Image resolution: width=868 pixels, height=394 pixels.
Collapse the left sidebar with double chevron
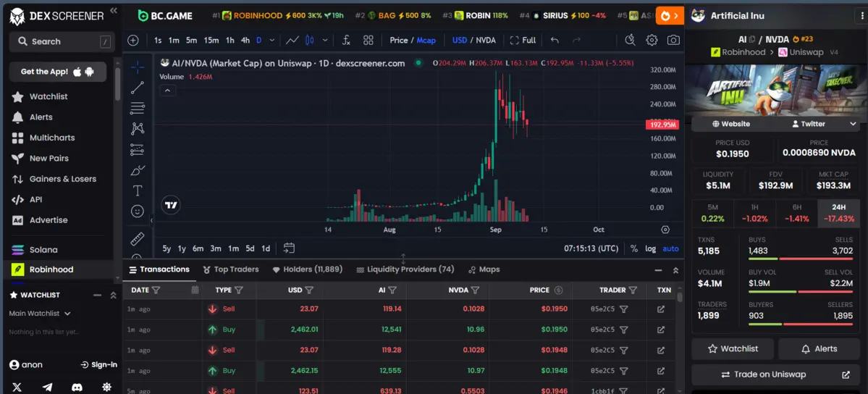tap(114, 11)
